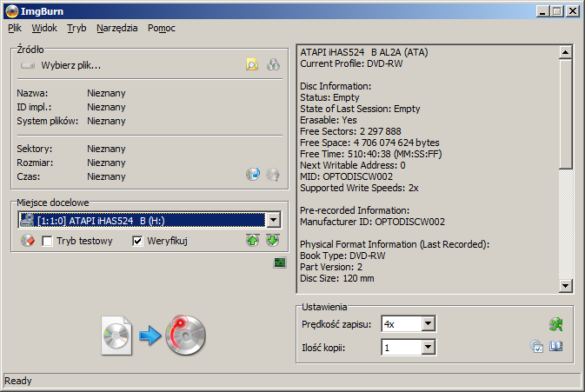Click the drive icon beside Wybierz plik

point(28,66)
